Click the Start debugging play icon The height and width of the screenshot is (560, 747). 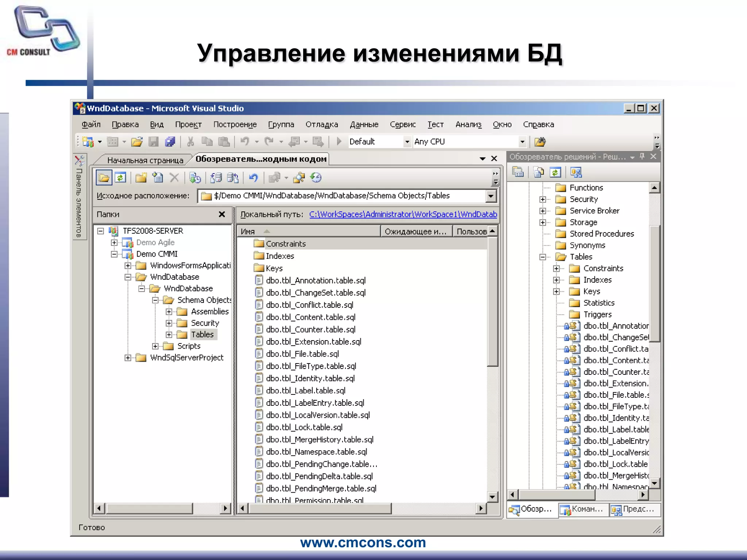pyautogui.click(x=339, y=141)
